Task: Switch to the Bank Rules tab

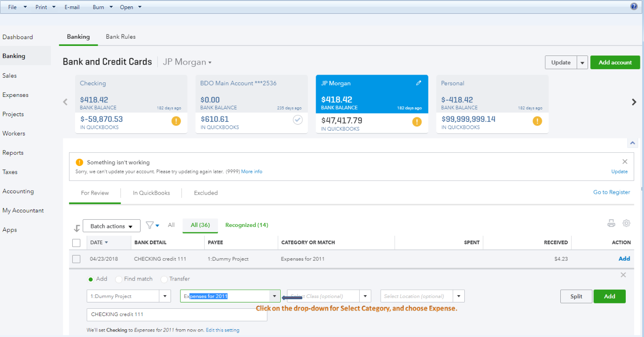Action: (x=121, y=37)
